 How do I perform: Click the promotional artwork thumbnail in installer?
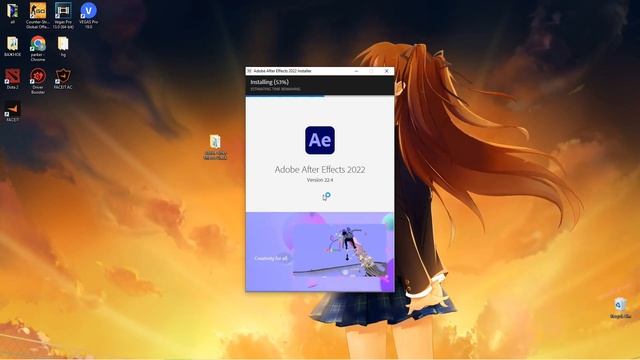(340, 250)
